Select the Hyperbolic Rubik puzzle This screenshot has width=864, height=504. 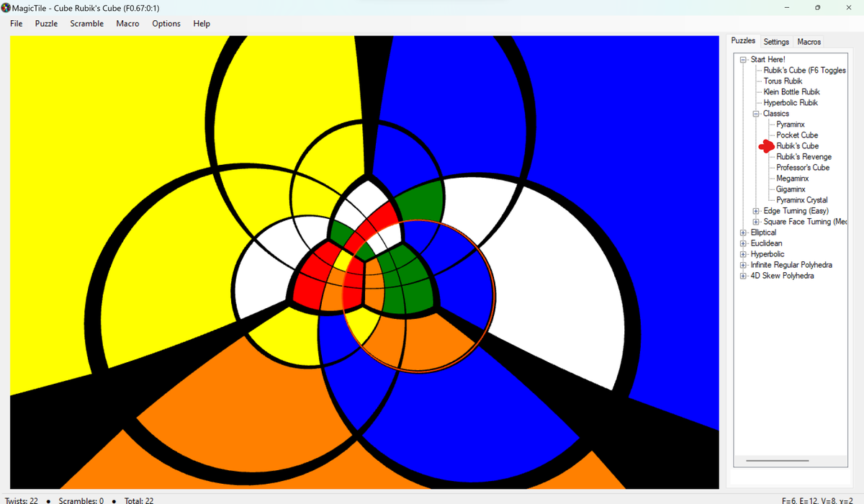tap(791, 103)
